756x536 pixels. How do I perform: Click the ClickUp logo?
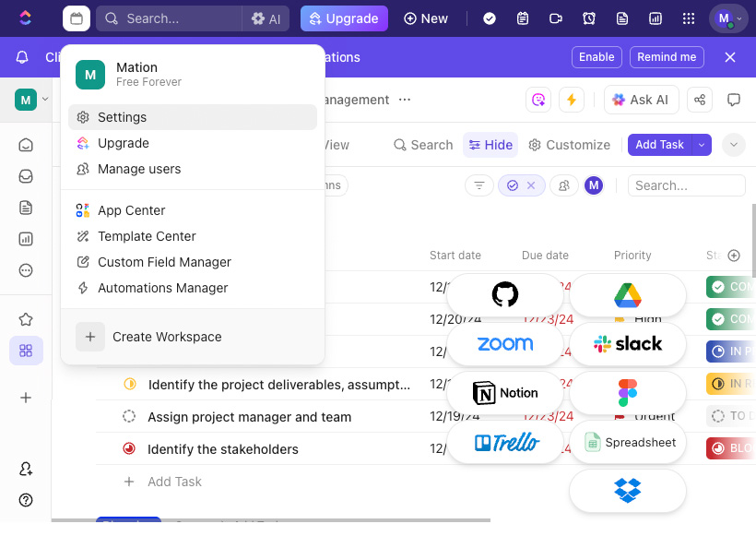click(x=25, y=18)
